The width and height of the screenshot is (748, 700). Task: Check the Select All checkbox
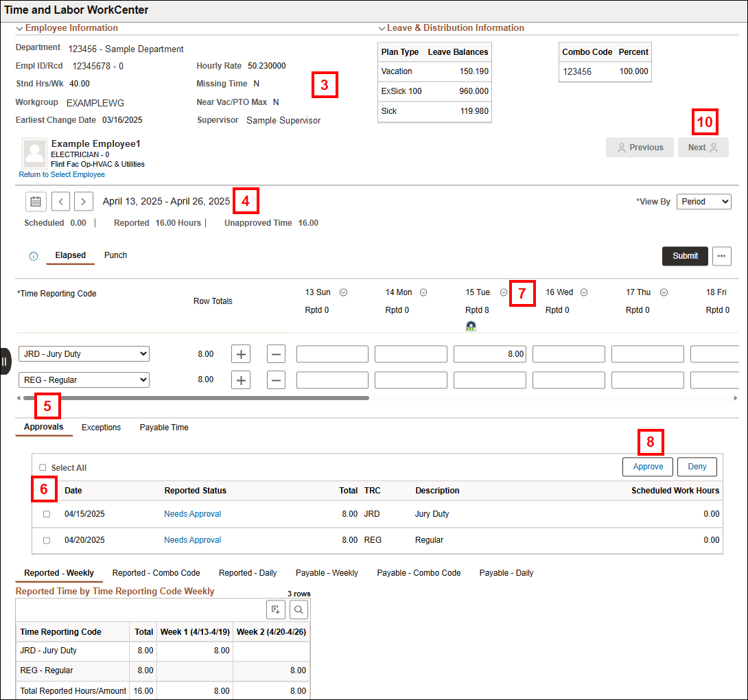click(43, 467)
